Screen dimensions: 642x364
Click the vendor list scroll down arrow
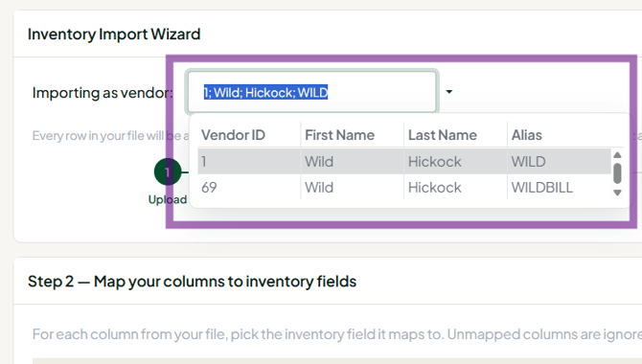click(x=617, y=193)
